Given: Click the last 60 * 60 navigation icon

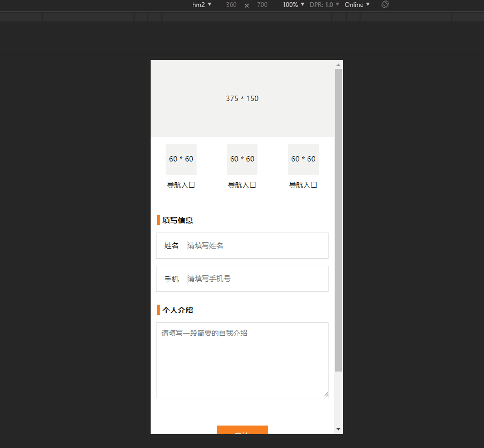Looking at the screenshot, I should click(x=303, y=159).
